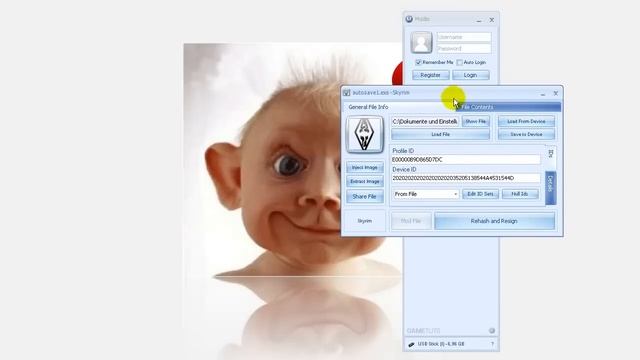
Task: Click the Skyrim logo game icon
Action: pyautogui.click(x=364, y=134)
